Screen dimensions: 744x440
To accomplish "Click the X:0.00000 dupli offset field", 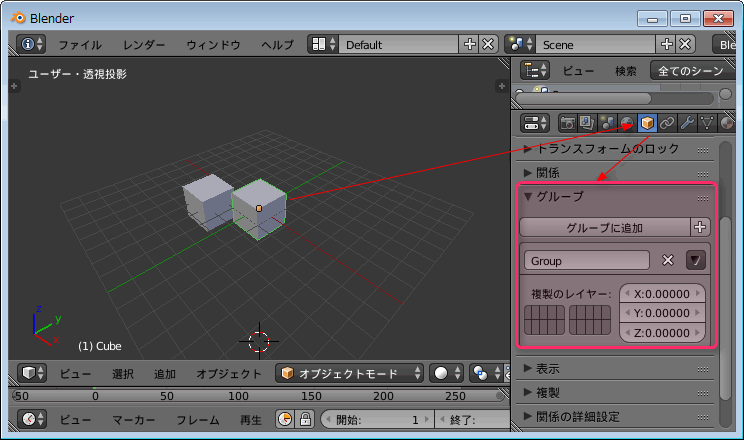I will point(662,294).
